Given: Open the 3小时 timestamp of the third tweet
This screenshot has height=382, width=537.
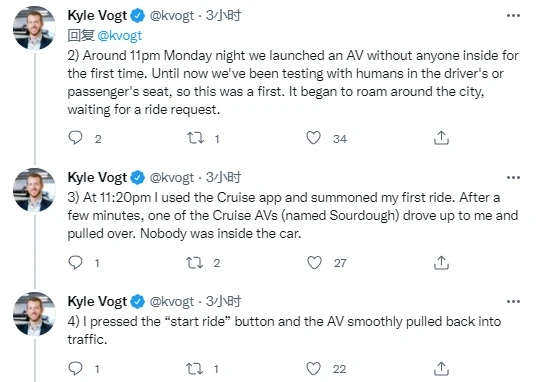Looking at the screenshot, I should tap(223, 301).
